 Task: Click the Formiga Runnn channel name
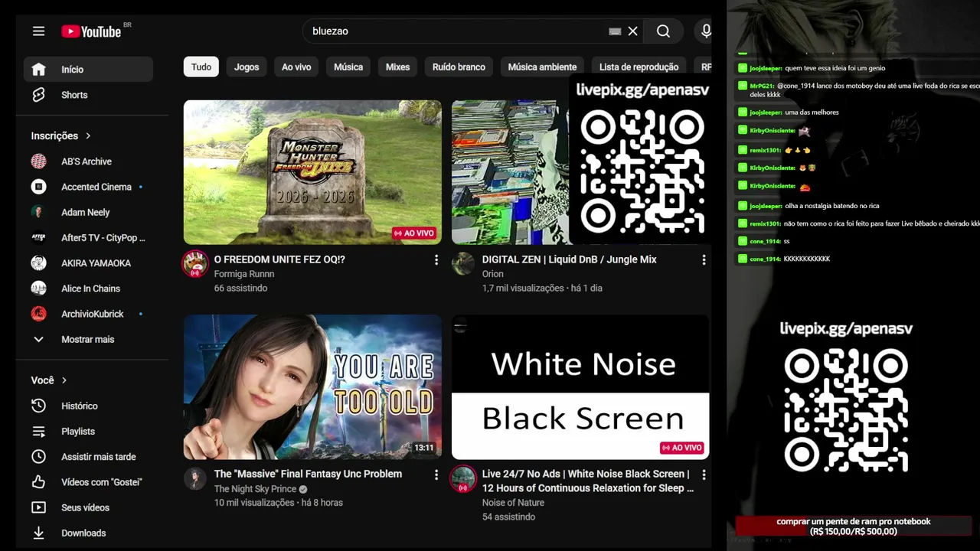point(243,274)
